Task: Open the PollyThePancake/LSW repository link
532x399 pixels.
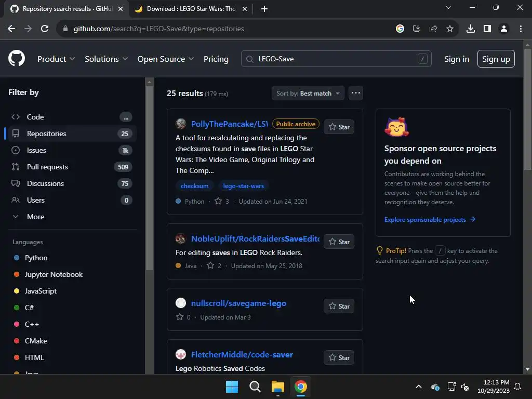Action: pyautogui.click(x=229, y=124)
